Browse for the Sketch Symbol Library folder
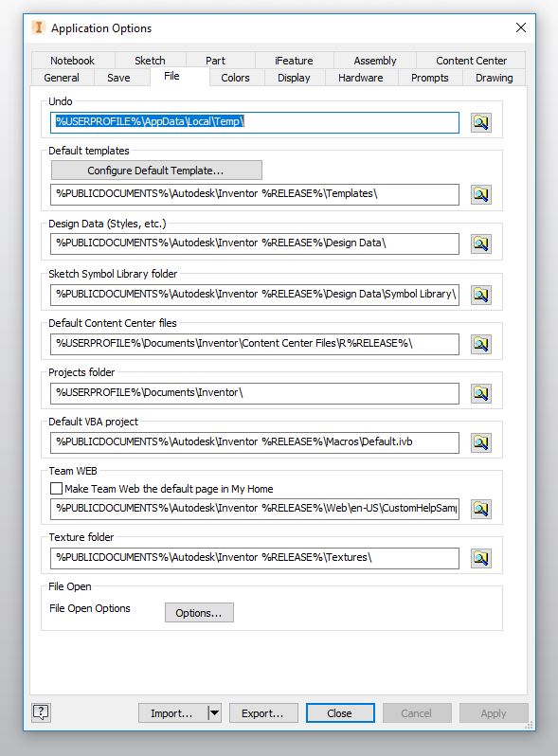Image resolution: width=558 pixels, height=756 pixels. 481,294
